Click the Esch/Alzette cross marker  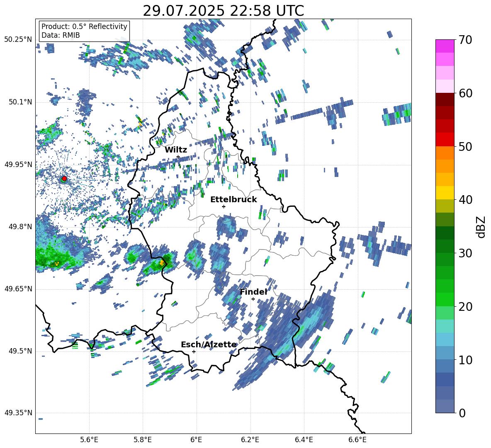click(194, 351)
